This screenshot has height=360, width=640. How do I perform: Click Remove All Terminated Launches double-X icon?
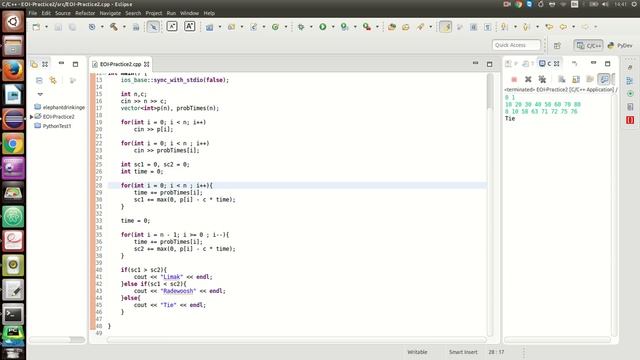tap(542, 79)
